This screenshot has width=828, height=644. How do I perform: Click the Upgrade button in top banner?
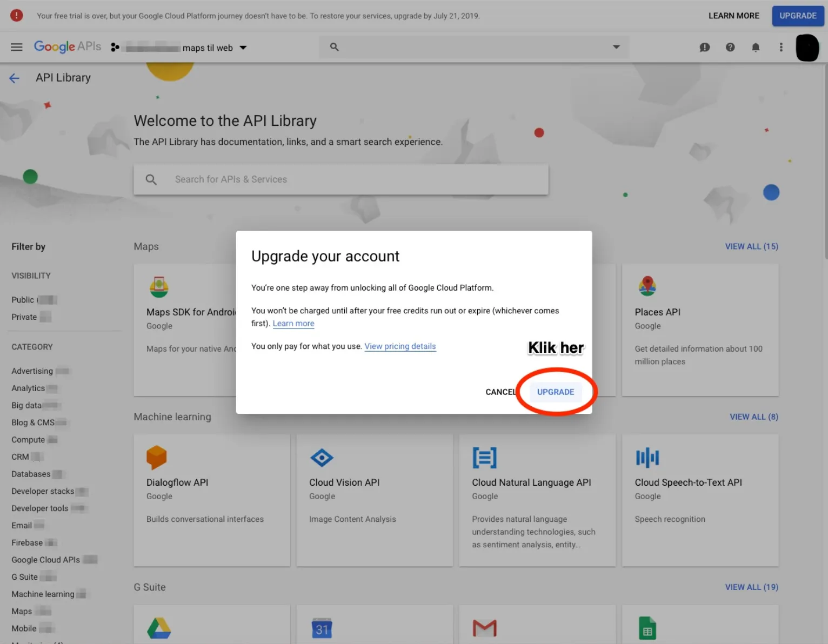point(797,16)
